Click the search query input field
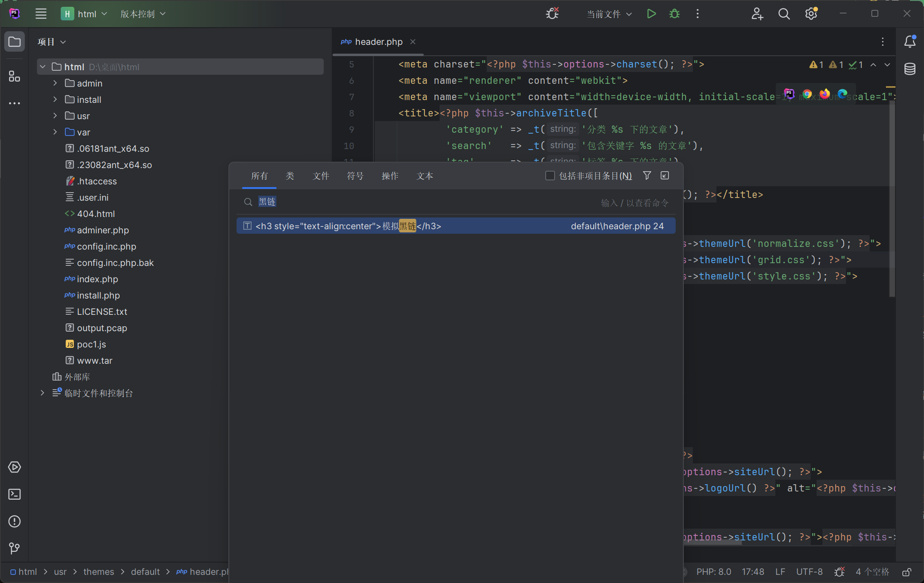The height and width of the screenshot is (583, 924). coord(408,202)
